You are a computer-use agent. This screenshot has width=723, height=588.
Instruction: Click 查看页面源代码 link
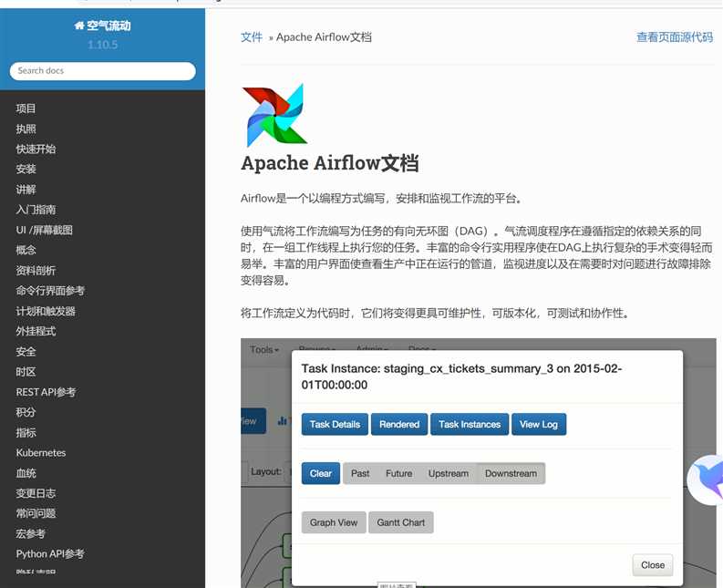tap(675, 36)
